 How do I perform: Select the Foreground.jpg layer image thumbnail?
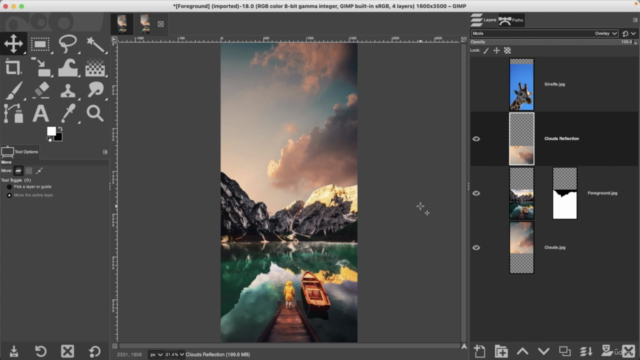coord(522,193)
